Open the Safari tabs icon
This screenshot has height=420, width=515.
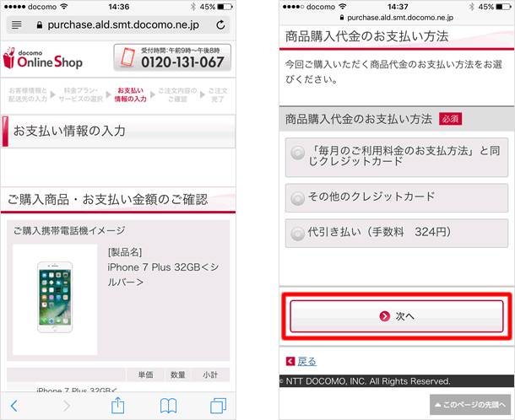click(218, 406)
